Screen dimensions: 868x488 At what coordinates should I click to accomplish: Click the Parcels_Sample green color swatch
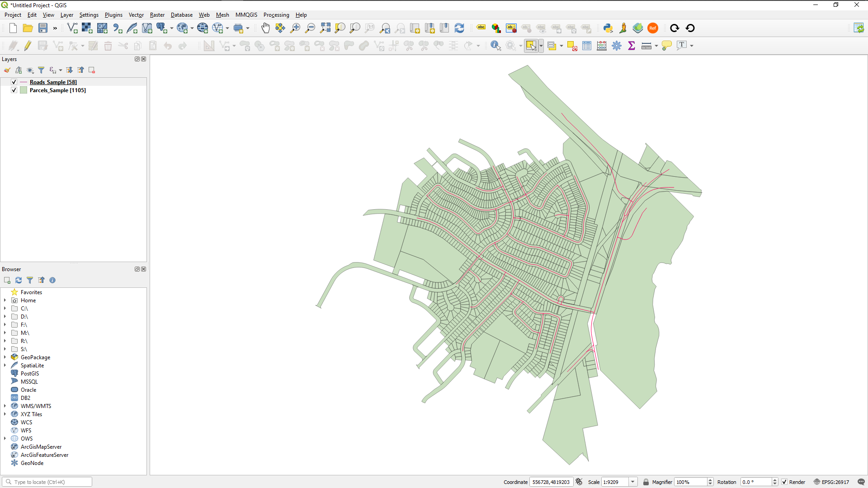tap(24, 90)
